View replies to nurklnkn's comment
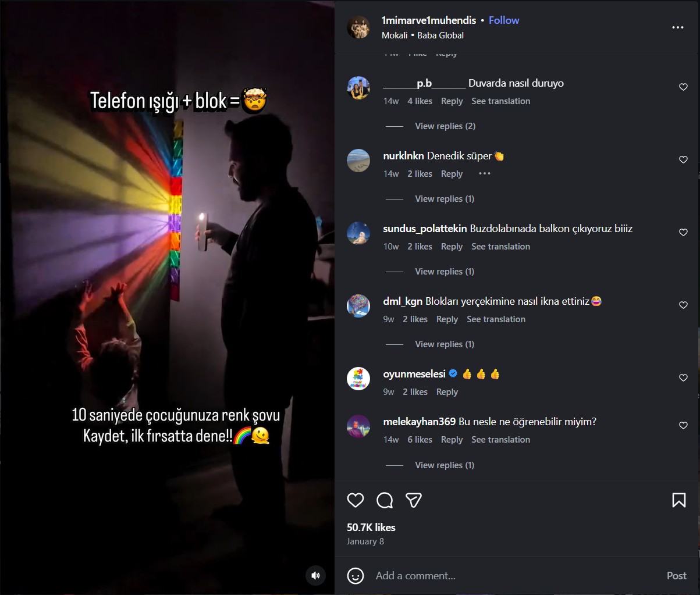 pyautogui.click(x=444, y=198)
